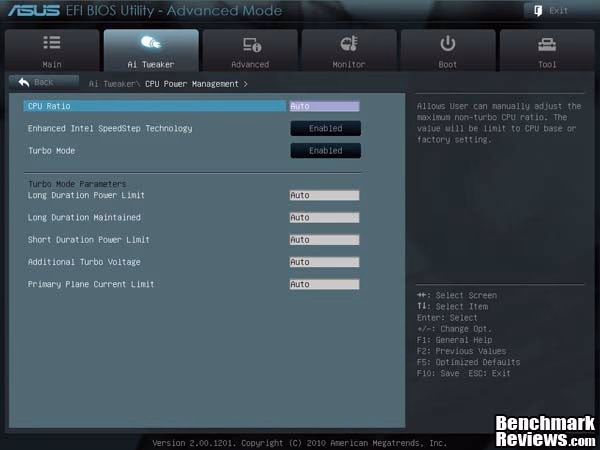Click the Main tab list icon
This screenshot has height=450, width=600.
[x=52, y=42]
